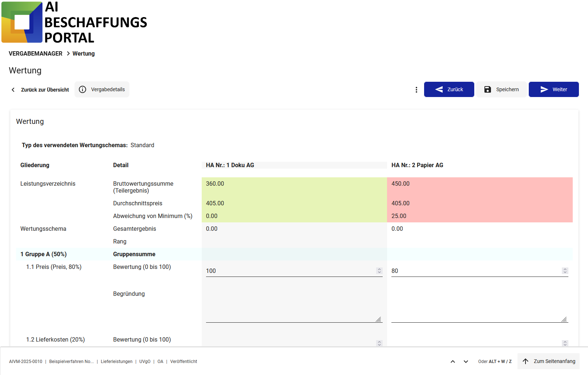Open VERGABEMANAGER breadcrumb link
588x375 pixels.
click(36, 53)
